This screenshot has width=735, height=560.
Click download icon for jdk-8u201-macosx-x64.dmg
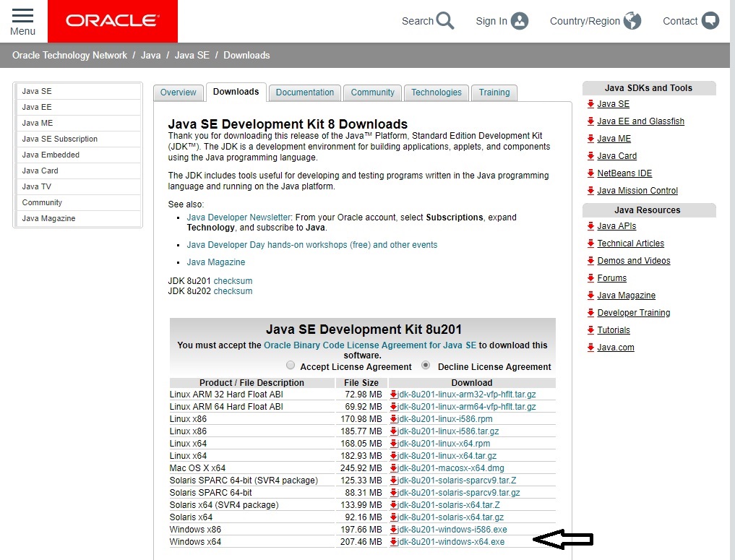[x=394, y=468]
